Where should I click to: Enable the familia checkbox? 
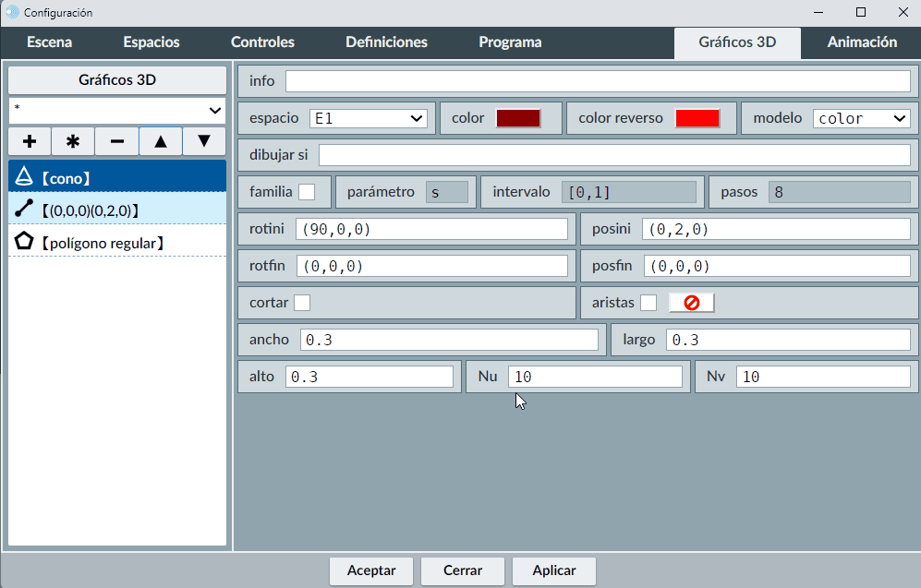click(306, 192)
